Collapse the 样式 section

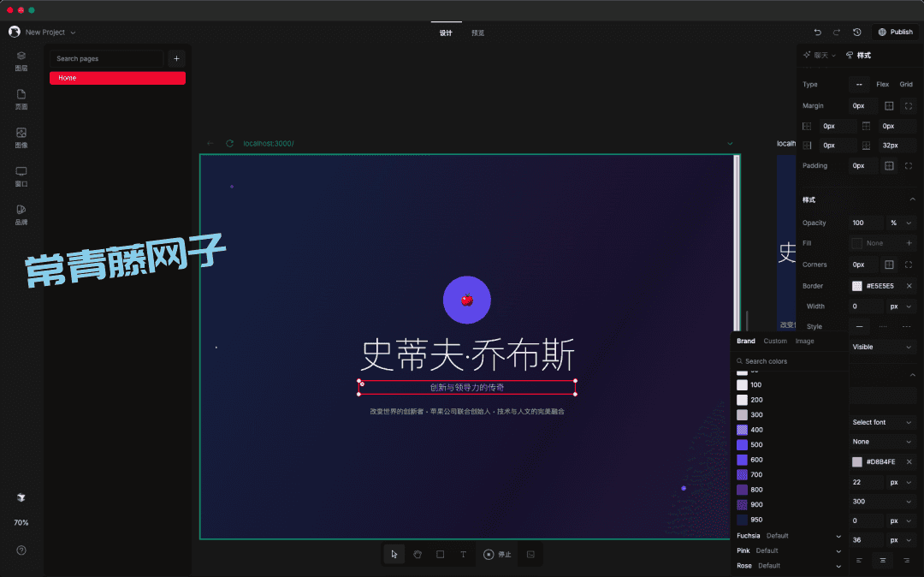tap(912, 199)
